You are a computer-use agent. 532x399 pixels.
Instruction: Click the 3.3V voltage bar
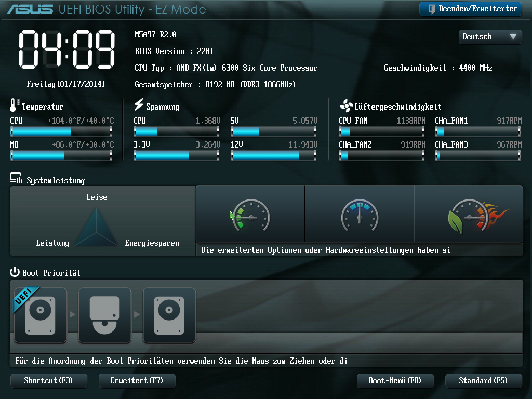pos(177,155)
